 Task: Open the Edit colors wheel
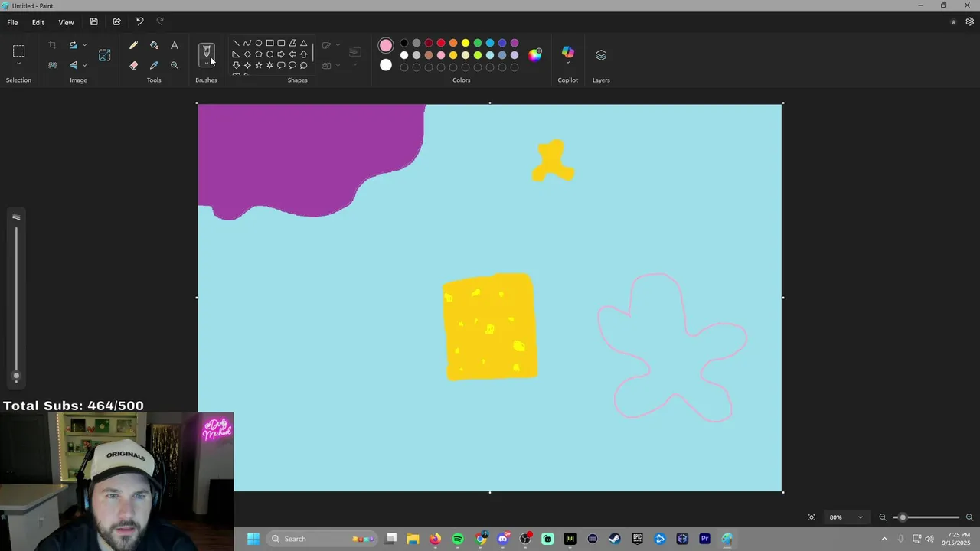point(535,54)
